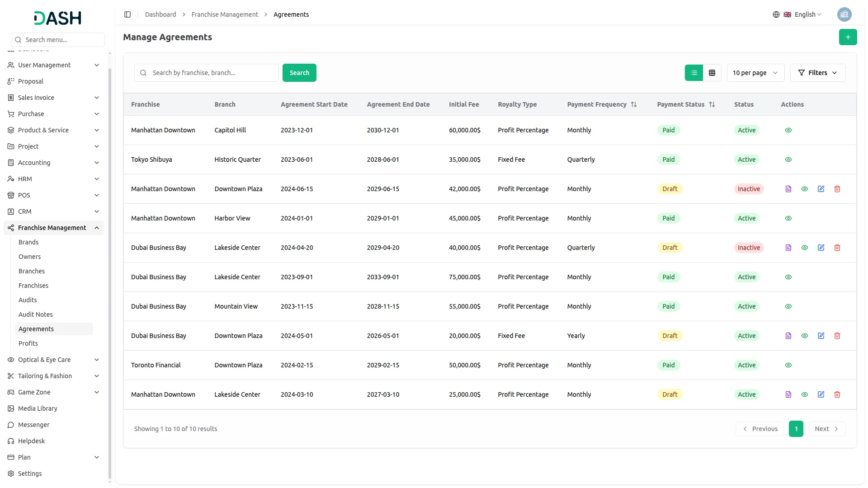Sort by Payment Status column
The width and height of the screenshot is (868, 488).
(712, 104)
